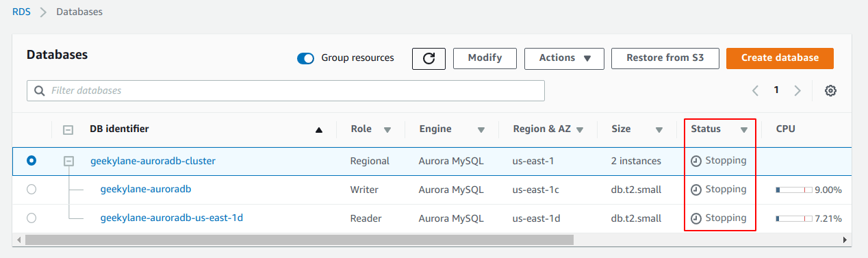
Task: Select geekylane-auroradb-cluster radio button
Action: click(x=31, y=161)
